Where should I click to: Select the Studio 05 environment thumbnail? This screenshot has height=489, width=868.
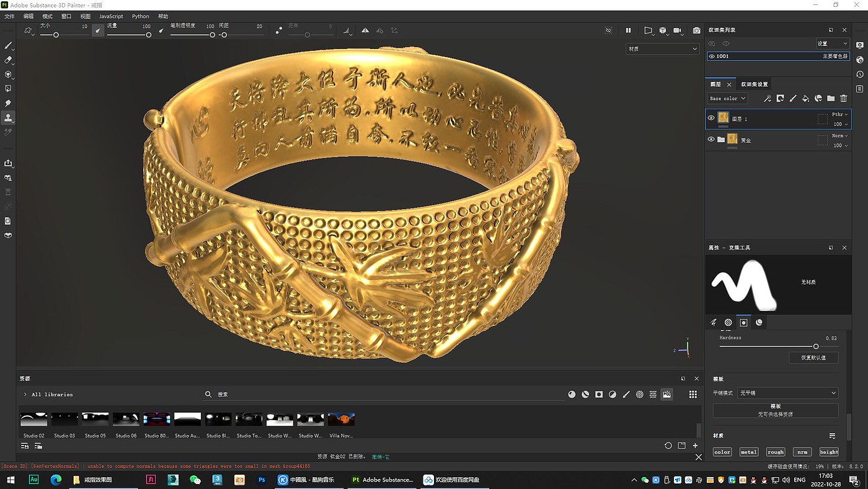click(95, 419)
